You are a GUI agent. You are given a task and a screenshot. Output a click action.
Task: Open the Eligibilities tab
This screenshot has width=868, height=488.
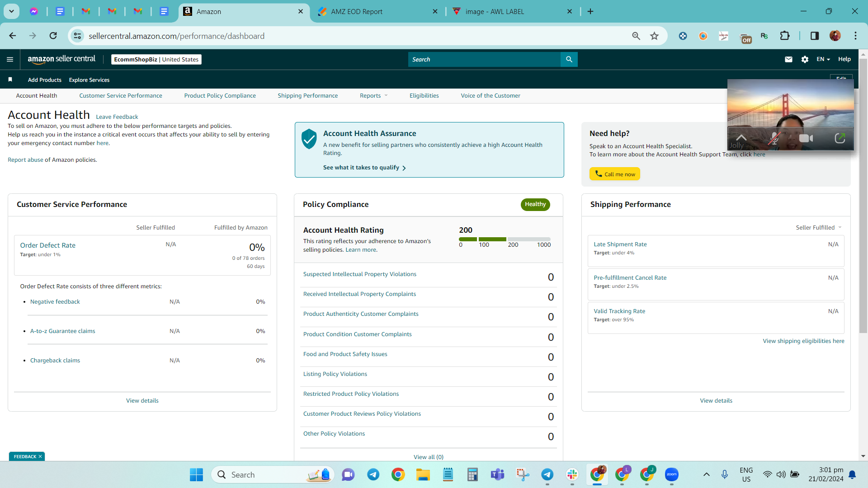point(424,95)
